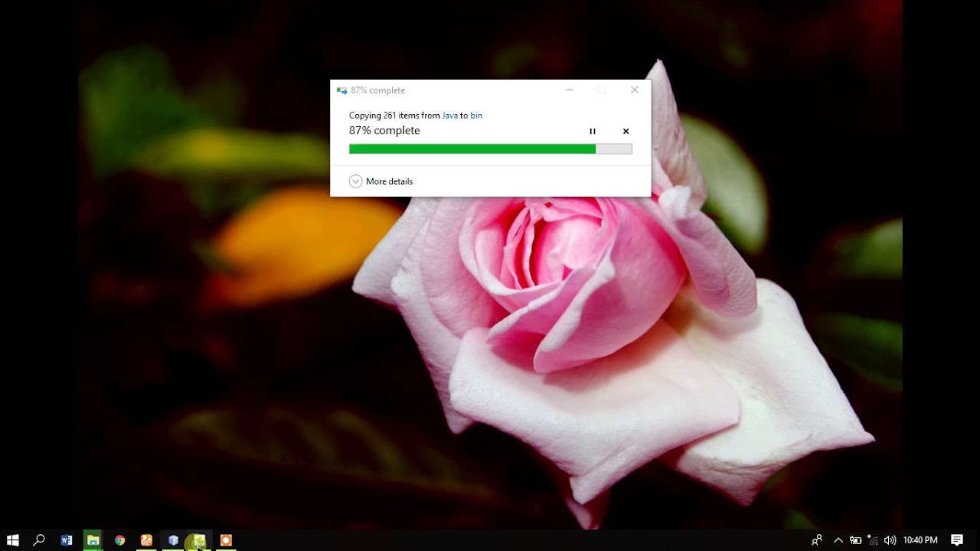Check battery status in system tray
Image resolution: width=980 pixels, height=551 pixels.
[856, 540]
